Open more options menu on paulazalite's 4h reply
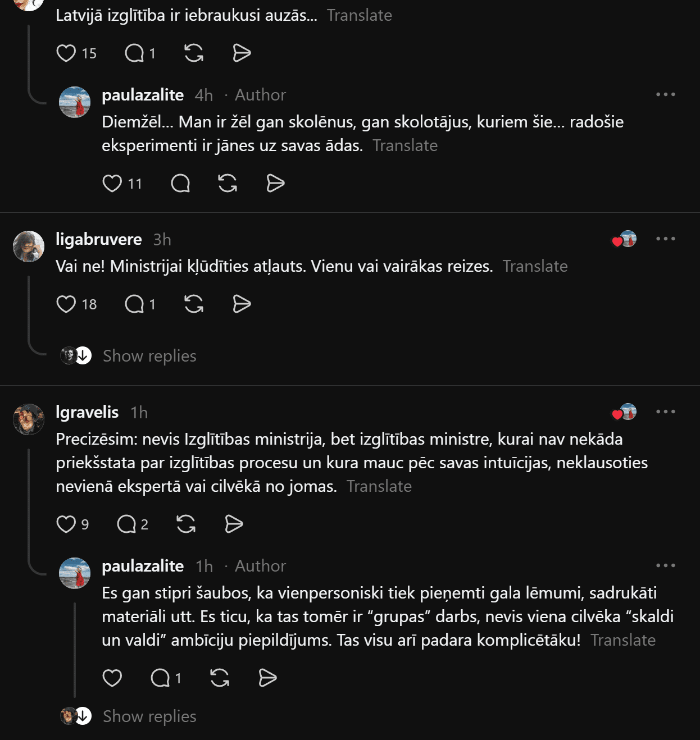Screen dimensions: 700x740 pos(666,94)
